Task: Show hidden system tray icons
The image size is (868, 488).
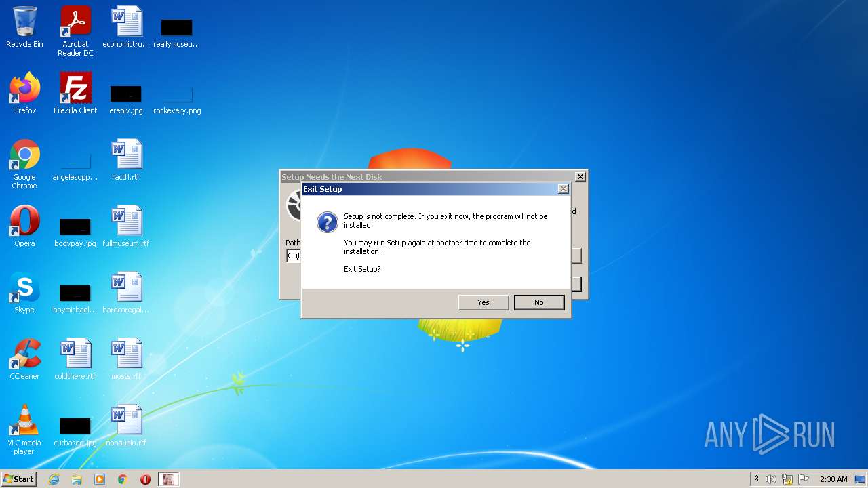Action: tap(756, 479)
